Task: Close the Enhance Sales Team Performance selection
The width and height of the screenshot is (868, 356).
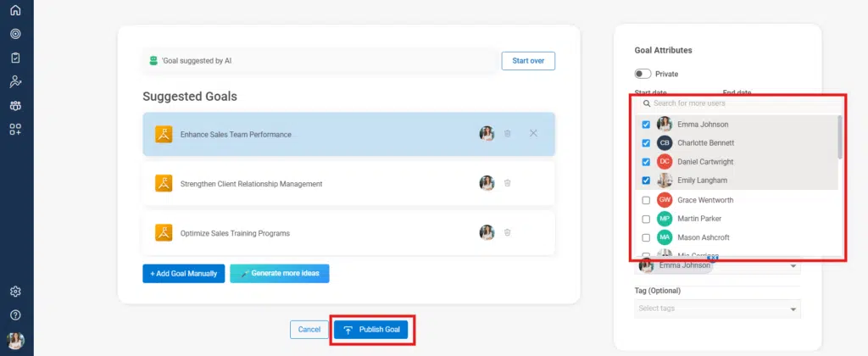Action: 533,133
